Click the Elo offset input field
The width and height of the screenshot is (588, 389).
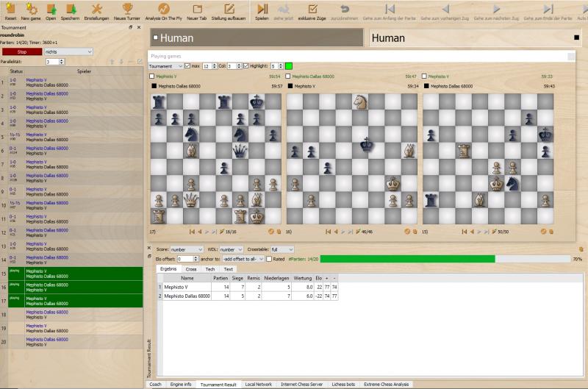(x=185, y=259)
